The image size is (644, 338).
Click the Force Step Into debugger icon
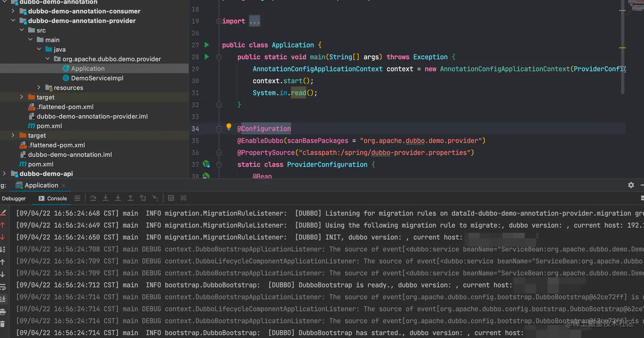118,198
